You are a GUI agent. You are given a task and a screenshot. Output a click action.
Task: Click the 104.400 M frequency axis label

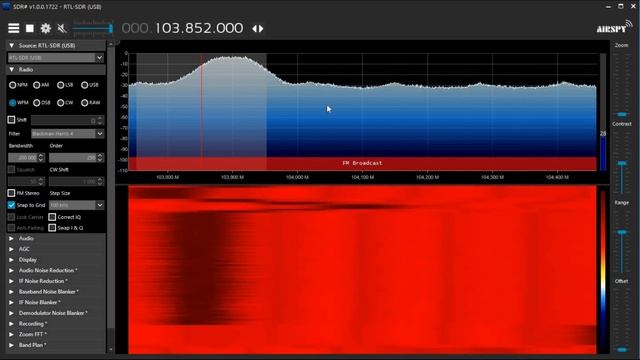(557, 177)
